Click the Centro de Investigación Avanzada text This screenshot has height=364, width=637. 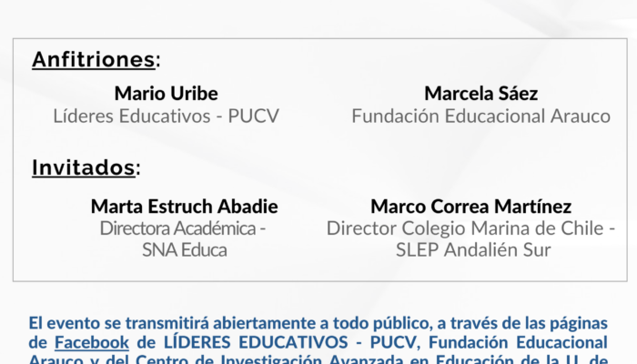[x=269, y=359]
